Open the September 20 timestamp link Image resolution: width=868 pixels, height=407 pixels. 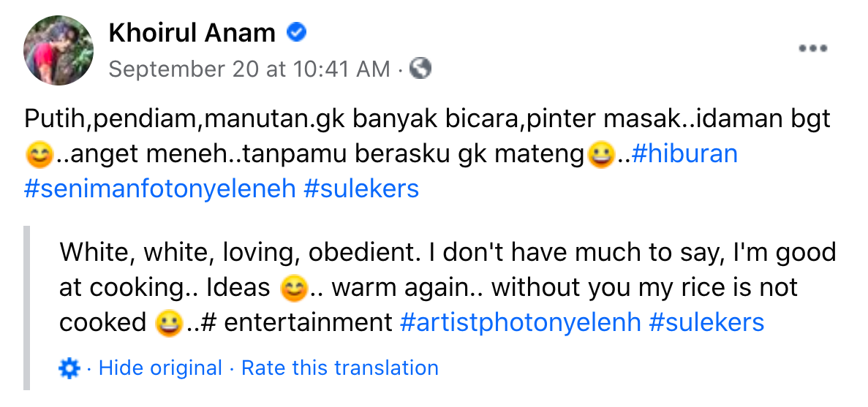pos(249,69)
